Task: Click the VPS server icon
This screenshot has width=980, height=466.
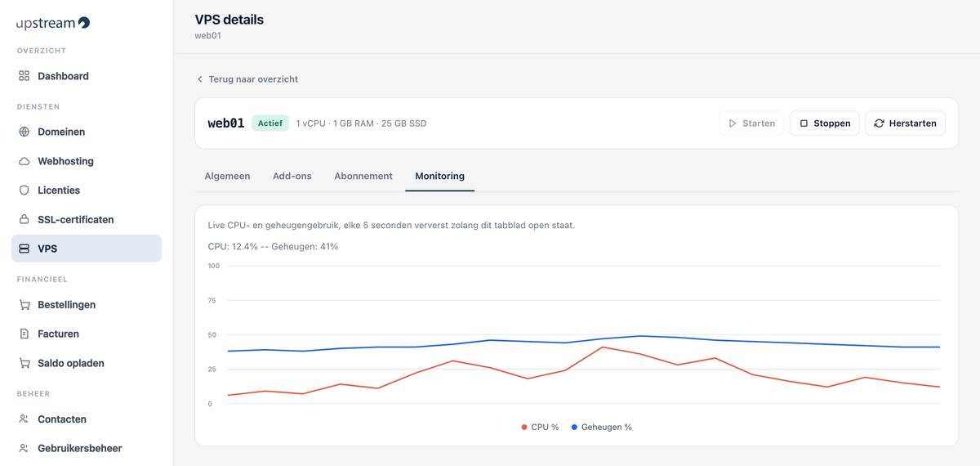Action: (x=24, y=249)
